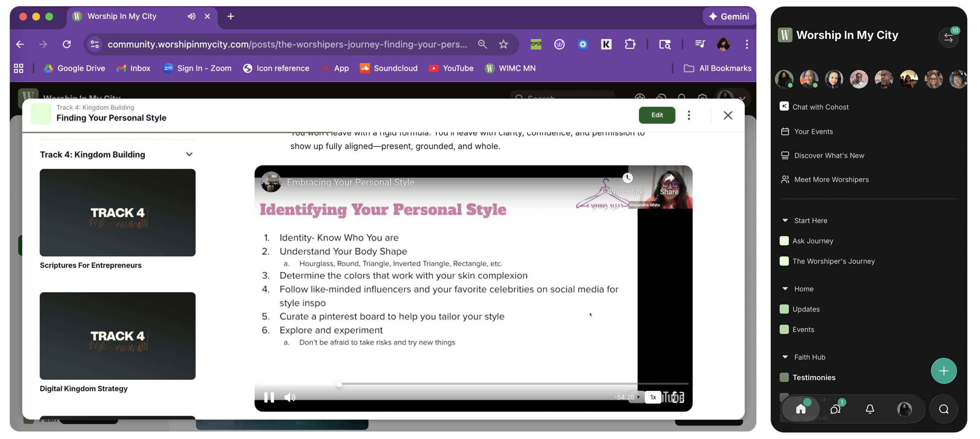This screenshot has height=439, width=980.
Task: Open notifications bell in bottom bar
Action: click(x=870, y=409)
